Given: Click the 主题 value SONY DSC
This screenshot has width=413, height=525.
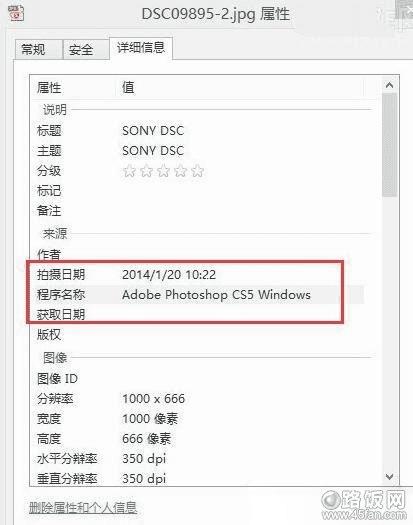Looking at the screenshot, I should (153, 151).
